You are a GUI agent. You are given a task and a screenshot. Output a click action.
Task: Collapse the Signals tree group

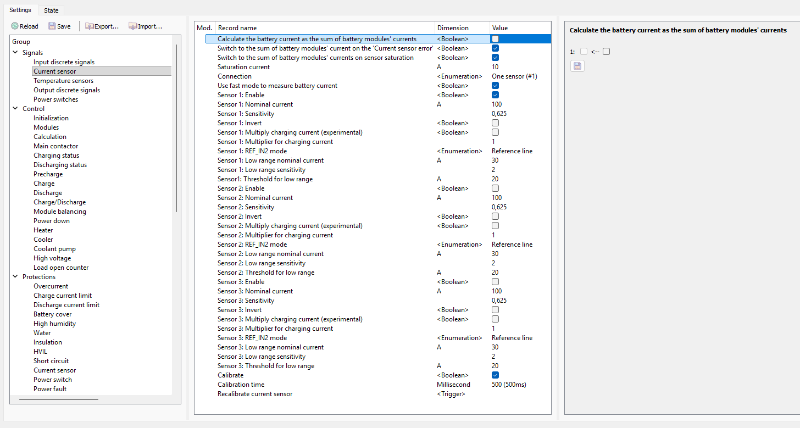point(15,53)
